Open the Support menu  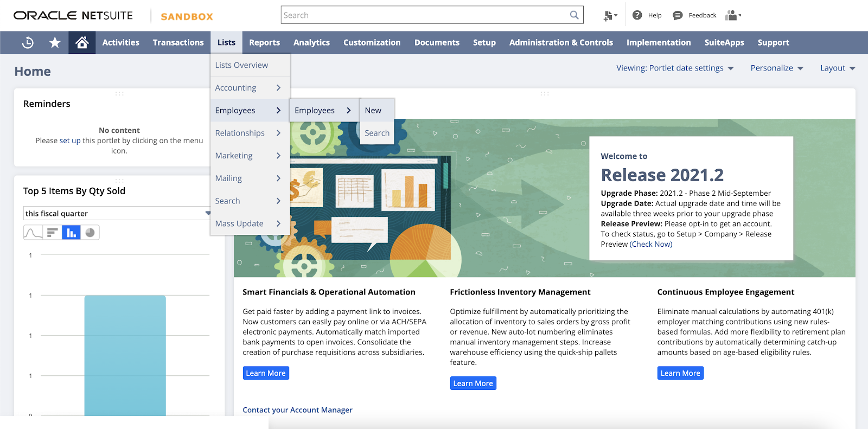[773, 42]
